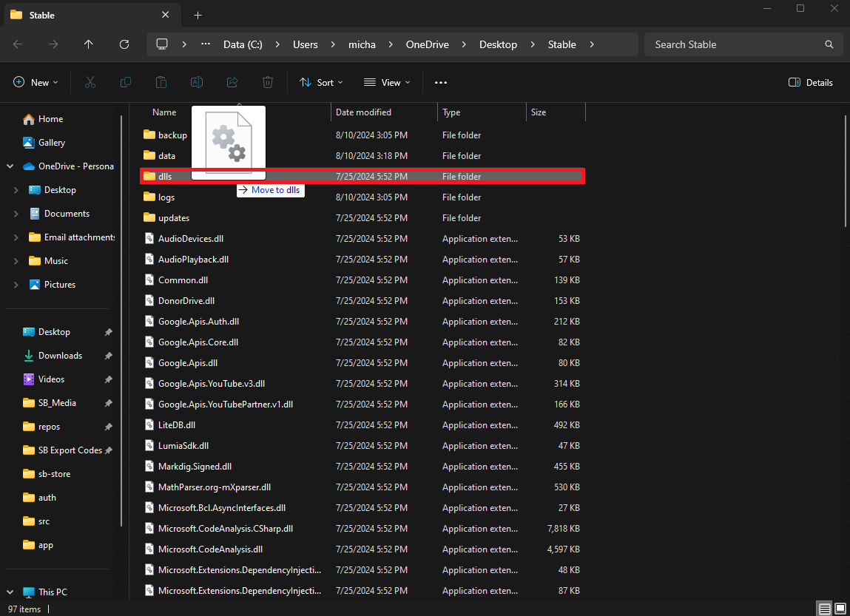Switch to large icons view in status bar
850x616 pixels.
tap(840, 609)
